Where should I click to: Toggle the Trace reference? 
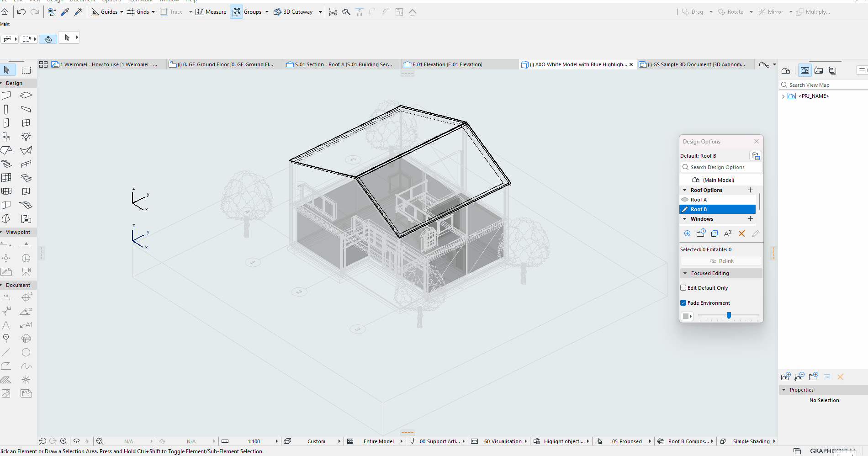tap(172, 12)
